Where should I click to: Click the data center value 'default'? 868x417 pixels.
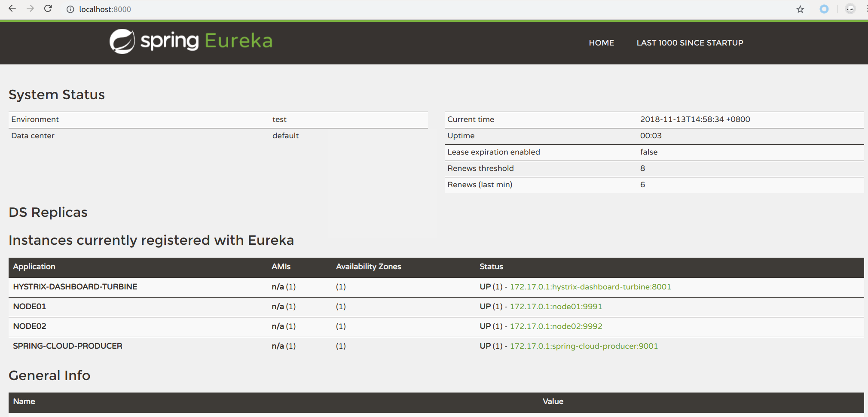(285, 135)
